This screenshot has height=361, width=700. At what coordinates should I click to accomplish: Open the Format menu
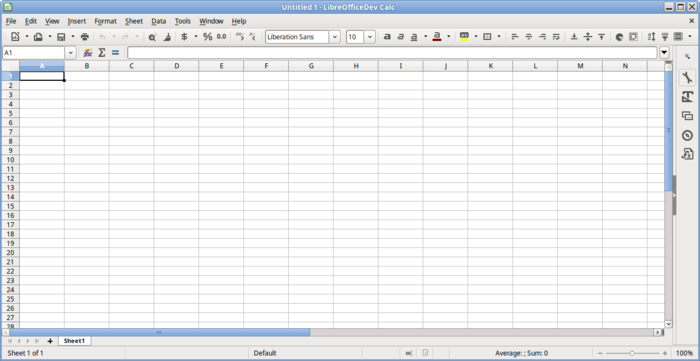point(105,21)
